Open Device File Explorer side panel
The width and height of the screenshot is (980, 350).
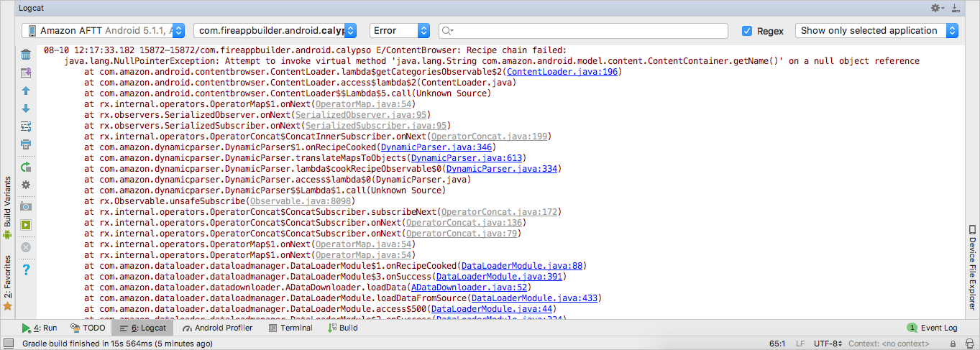click(x=972, y=266)
